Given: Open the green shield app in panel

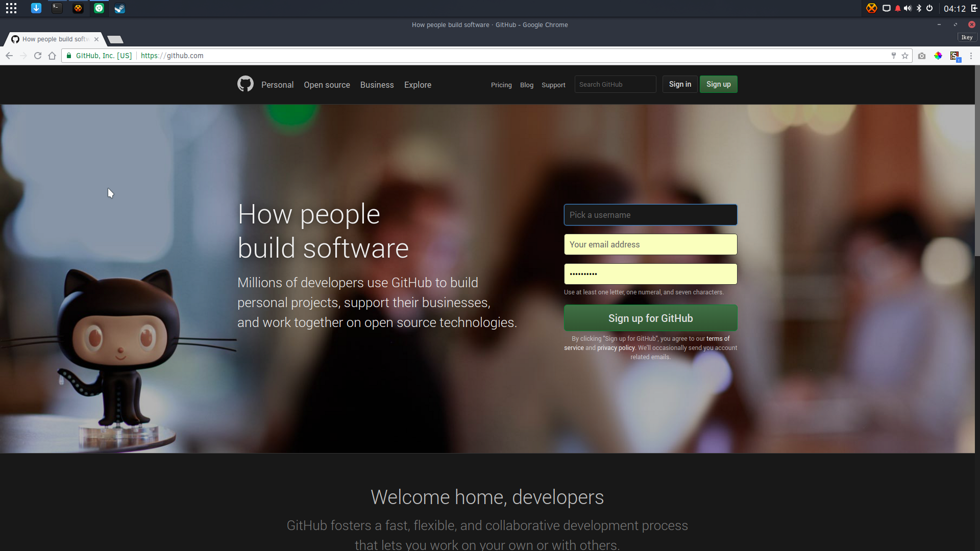Looking at the screenshot, I should click(x=99, y=8).
